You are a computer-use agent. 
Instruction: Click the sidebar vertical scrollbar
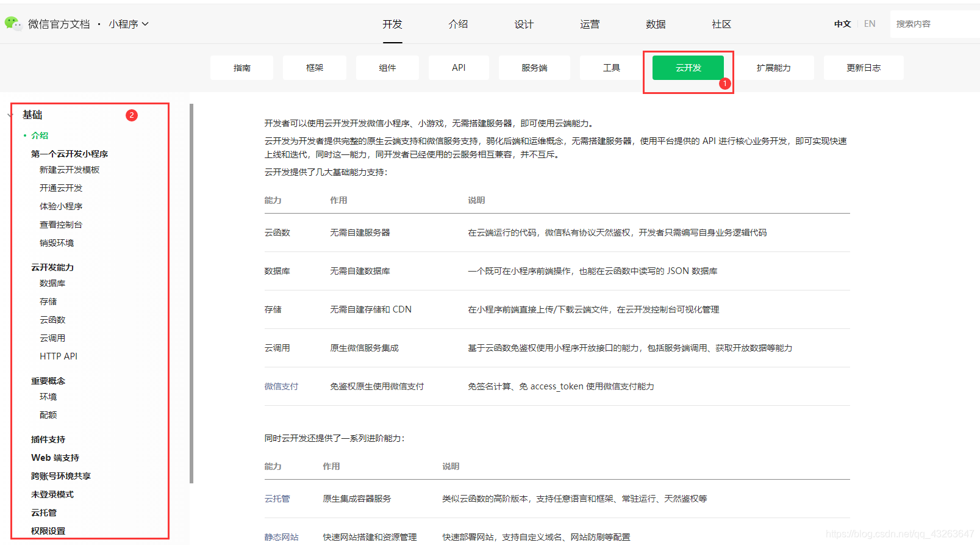(x=191, y=293)
